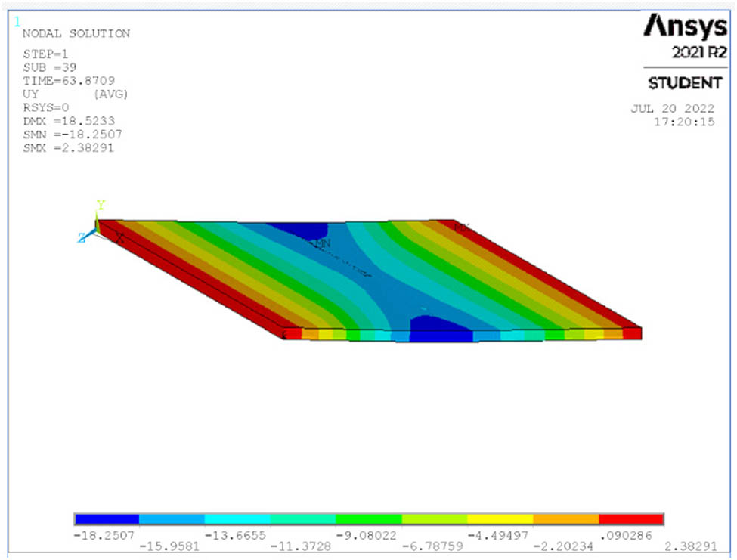737x560 pixels.
Task: Click the Y axis label of the triad
Action: pos(100,205)
